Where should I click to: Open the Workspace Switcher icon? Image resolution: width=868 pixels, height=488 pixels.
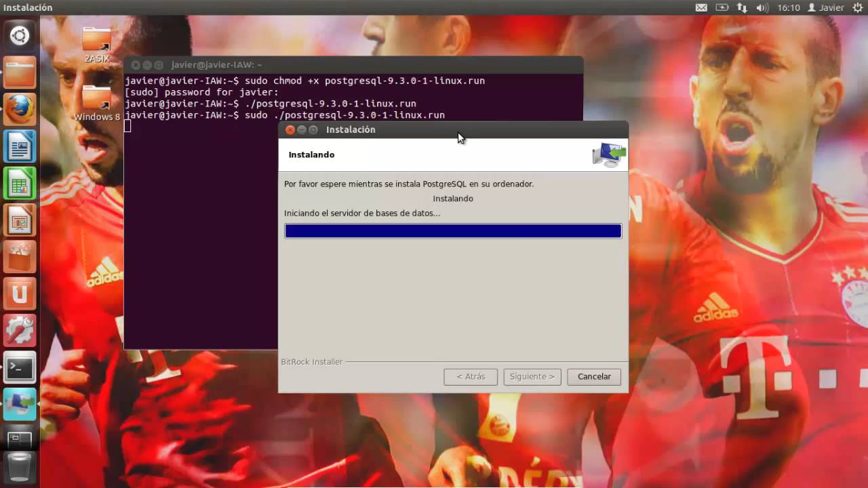[20, 439]
